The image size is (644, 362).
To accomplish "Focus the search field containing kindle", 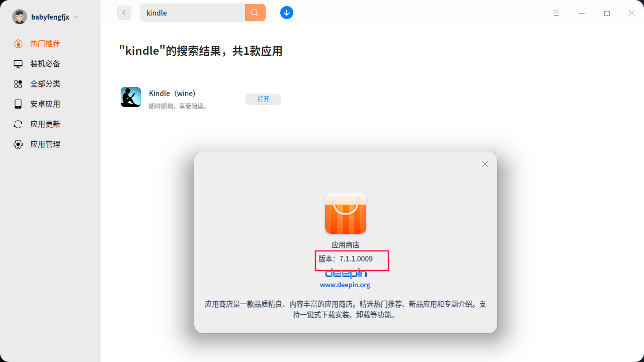I will pos(192,13).
